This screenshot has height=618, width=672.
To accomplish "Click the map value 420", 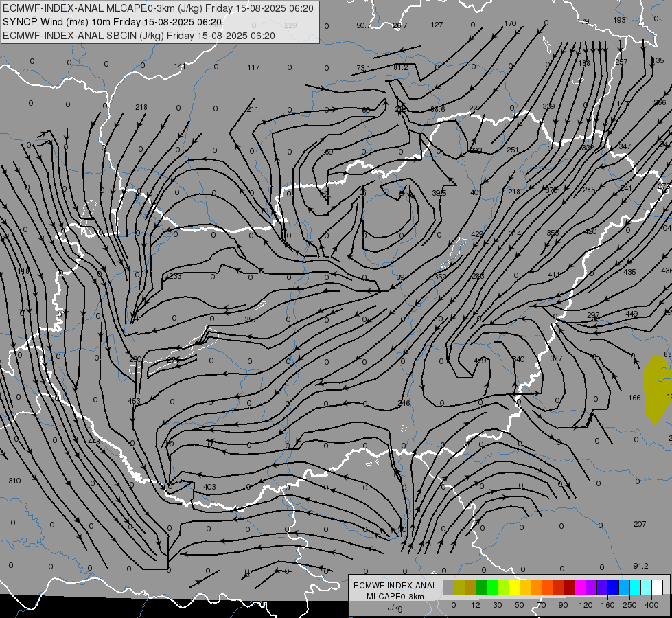I will [x=590, y=231].
